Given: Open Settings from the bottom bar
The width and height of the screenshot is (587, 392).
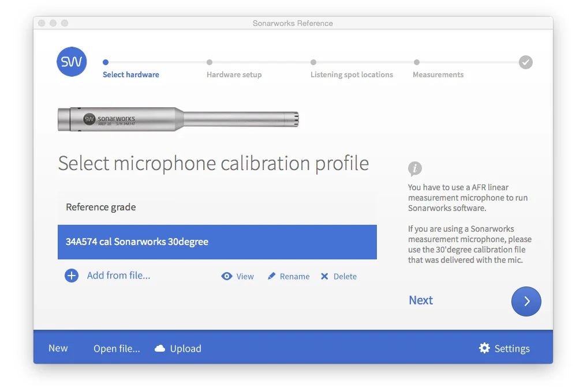Looking at the screenshot, I should pyautogui.click(x=512, y=349).
